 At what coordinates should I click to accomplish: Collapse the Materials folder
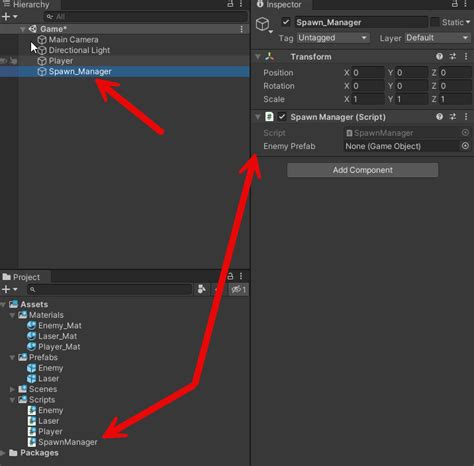(x=12, y=315)
